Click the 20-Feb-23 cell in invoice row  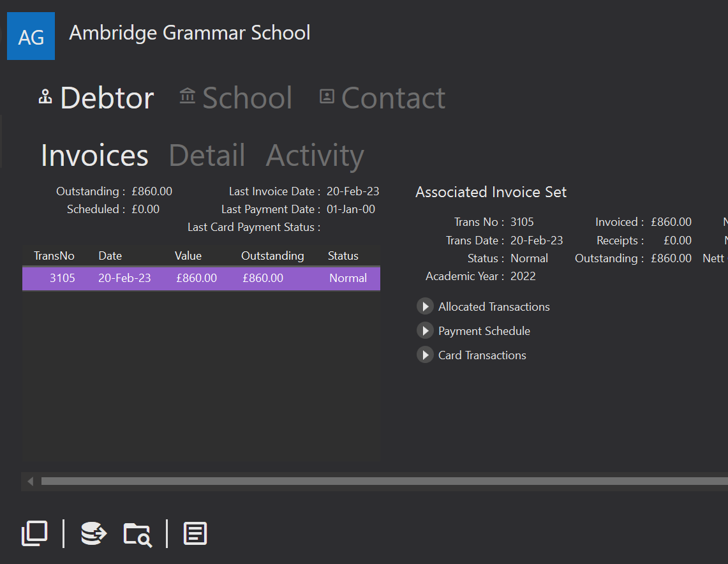tap(124, 278)
